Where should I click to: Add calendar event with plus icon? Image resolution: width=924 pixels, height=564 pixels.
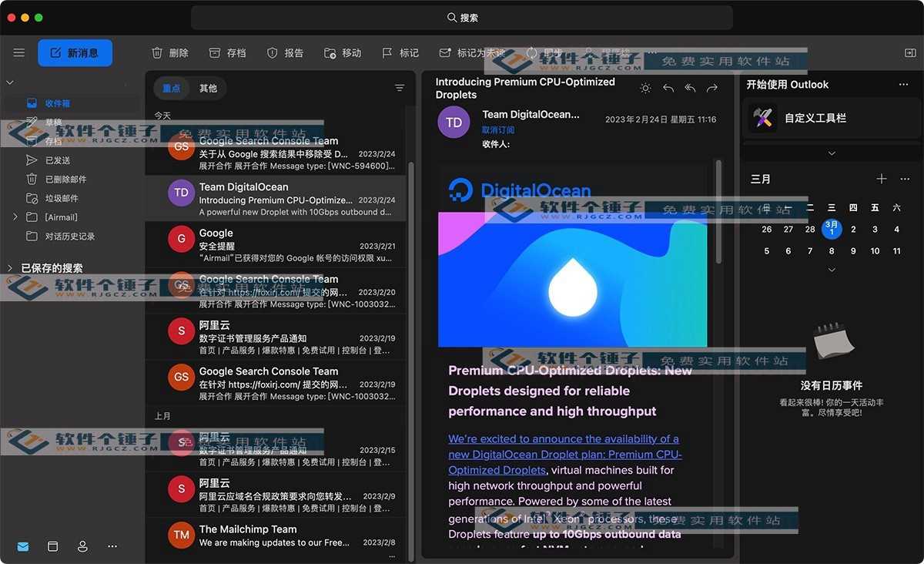click(x=882, y=179)
